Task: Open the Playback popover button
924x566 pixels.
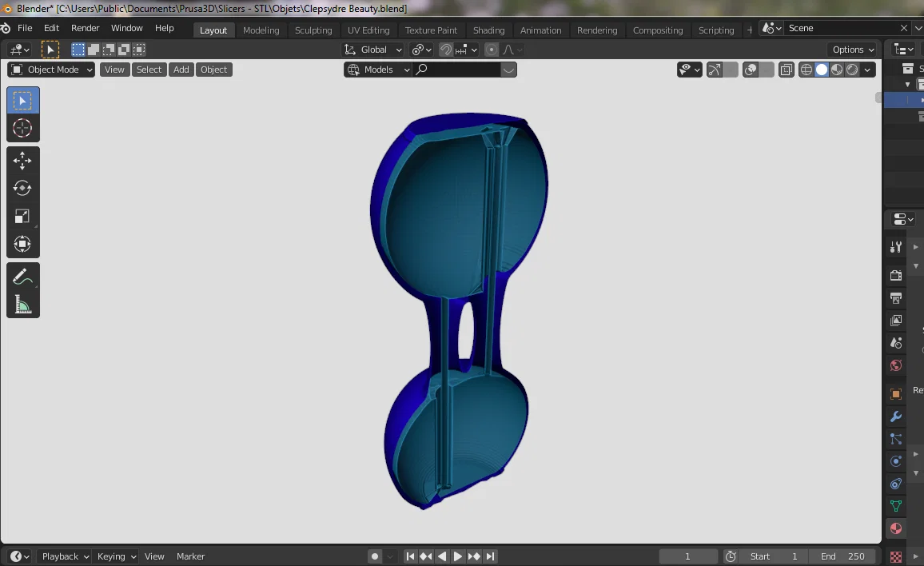Action: [64, 556]
